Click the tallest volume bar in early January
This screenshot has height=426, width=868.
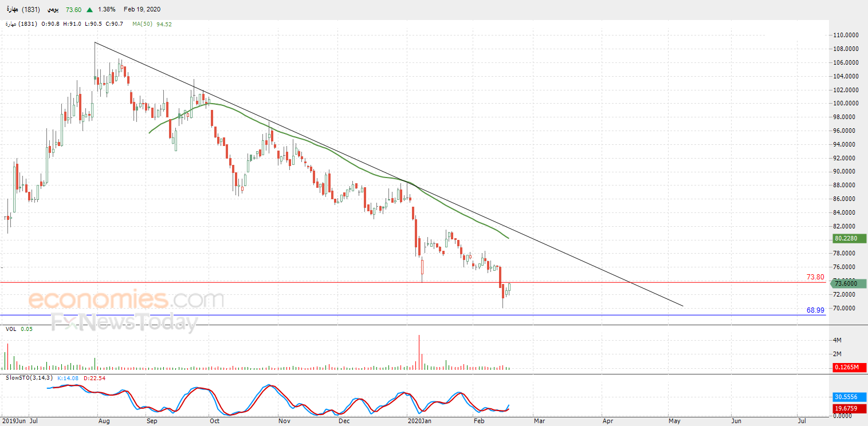click(419, 352)
